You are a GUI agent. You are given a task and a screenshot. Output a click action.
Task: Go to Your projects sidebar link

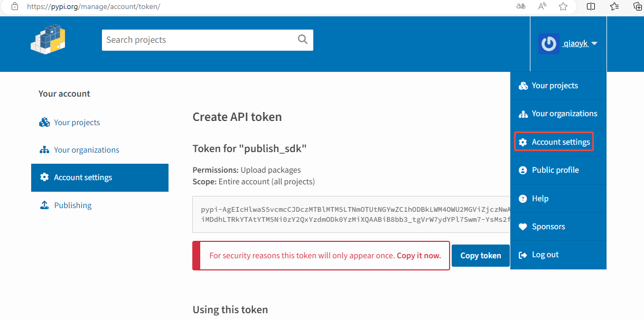pyautogui.click(x=77, y=123)
